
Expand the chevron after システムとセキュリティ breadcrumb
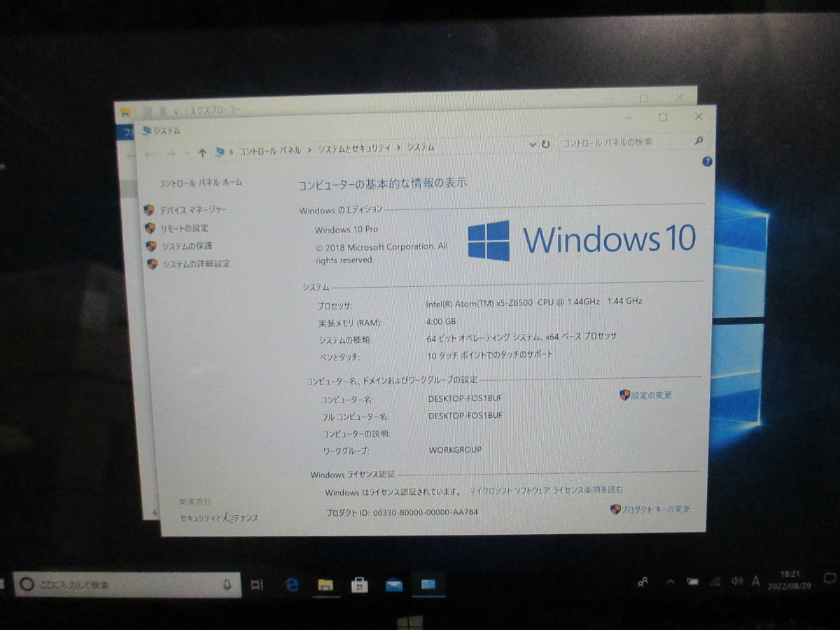pos(399,148)
